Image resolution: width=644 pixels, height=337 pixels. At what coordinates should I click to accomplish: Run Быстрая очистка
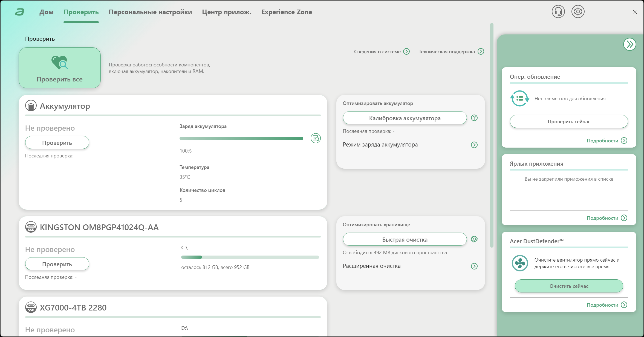[405, 239]
